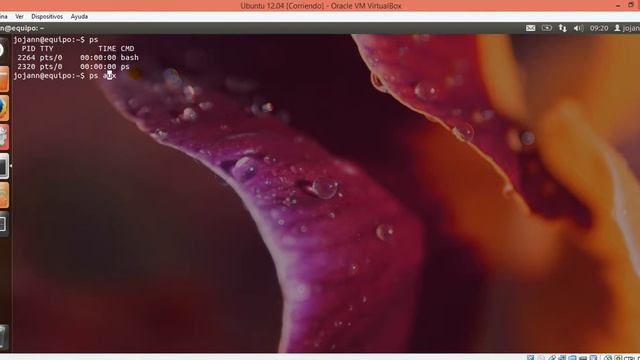Click the VirtualBox window title 'Ubuntu 12.04 [Corriendo]'
This screenshot has width=640, height=360.
pyautogui.click(x=282, y=6)
